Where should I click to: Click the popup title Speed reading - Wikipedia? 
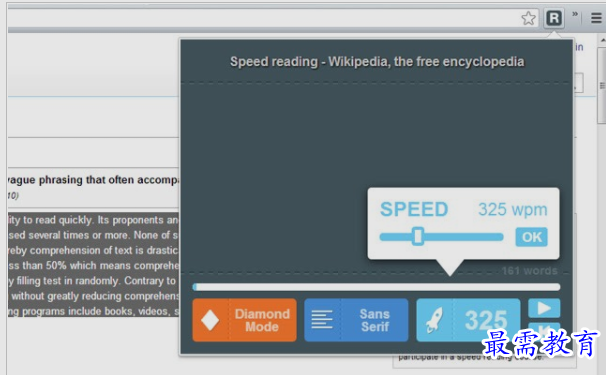(x=377, y=61)
